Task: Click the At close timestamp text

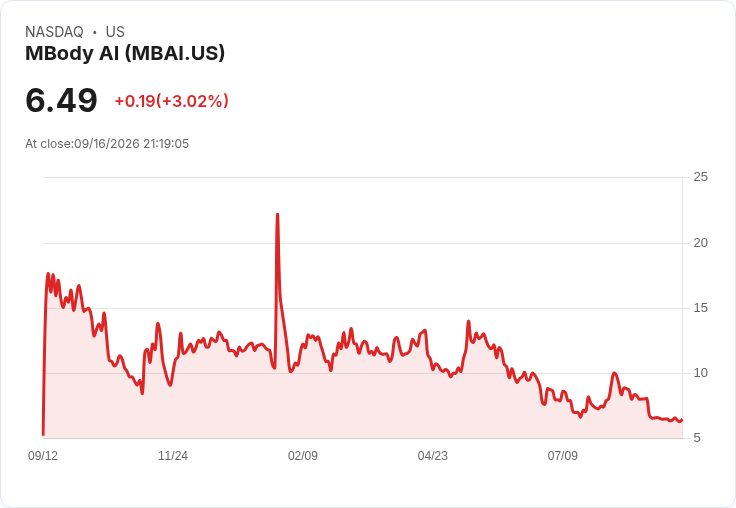Action: [x=107, y=144]
